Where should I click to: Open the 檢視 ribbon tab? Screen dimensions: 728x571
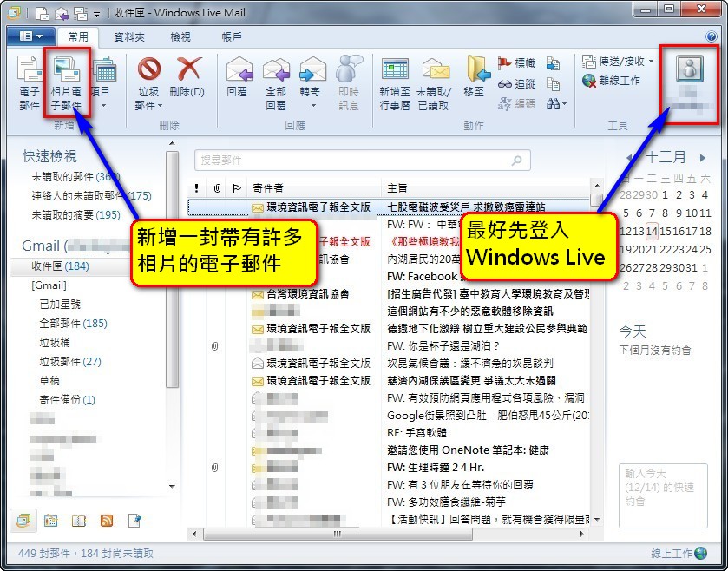point(180,36)
